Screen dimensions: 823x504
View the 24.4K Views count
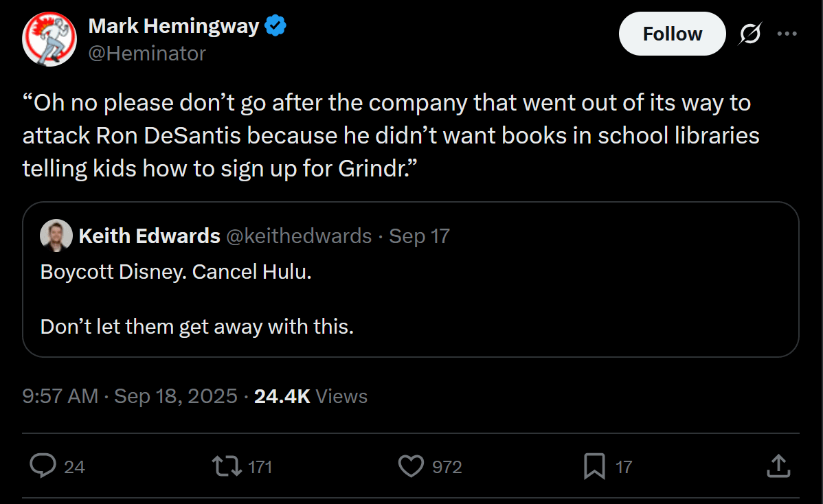pos(311,396)
